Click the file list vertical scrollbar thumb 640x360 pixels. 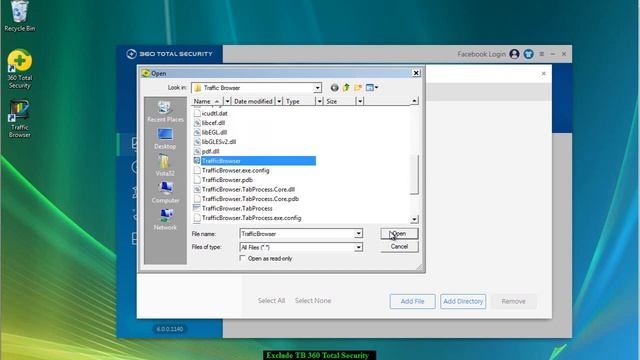(x=414, y=174)
